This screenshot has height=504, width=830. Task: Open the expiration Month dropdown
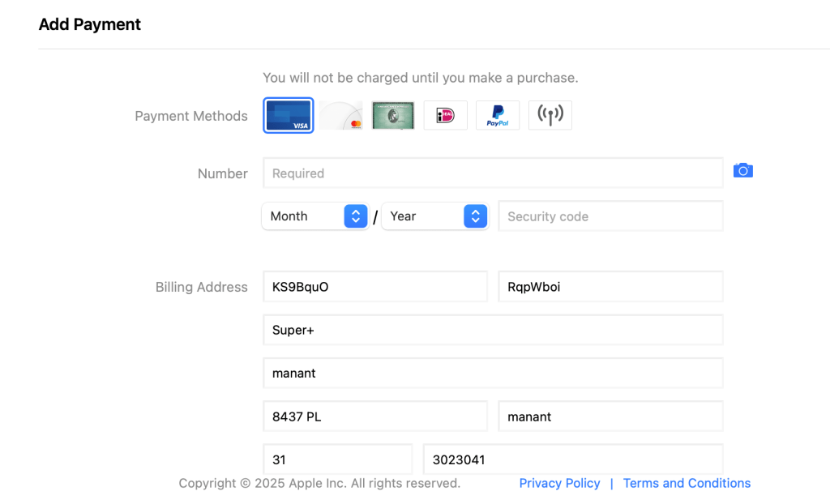point(315,216)
